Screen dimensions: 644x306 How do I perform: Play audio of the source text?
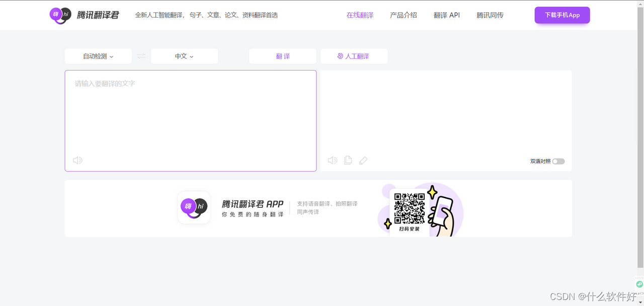pos(77,160)
